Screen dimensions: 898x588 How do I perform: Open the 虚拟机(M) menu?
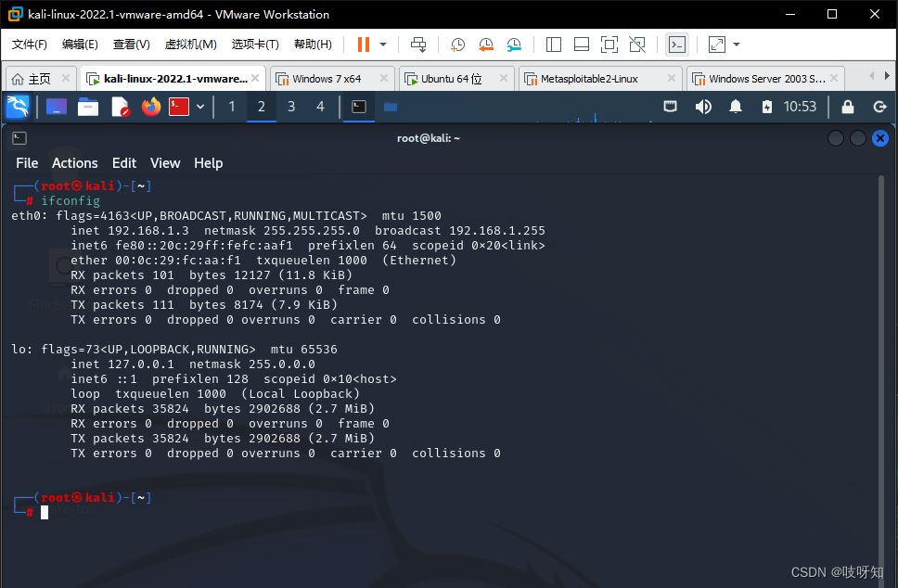pos(191,45)
